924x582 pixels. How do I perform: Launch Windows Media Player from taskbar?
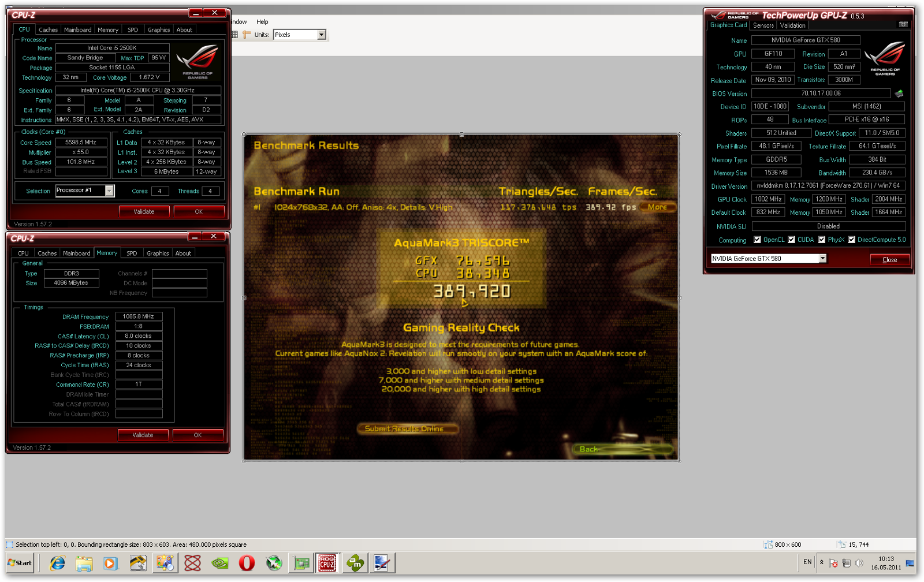110,563
